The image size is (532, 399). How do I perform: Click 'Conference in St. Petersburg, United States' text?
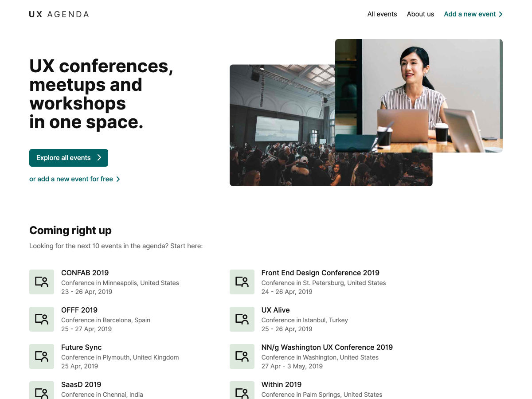point(324,283)
